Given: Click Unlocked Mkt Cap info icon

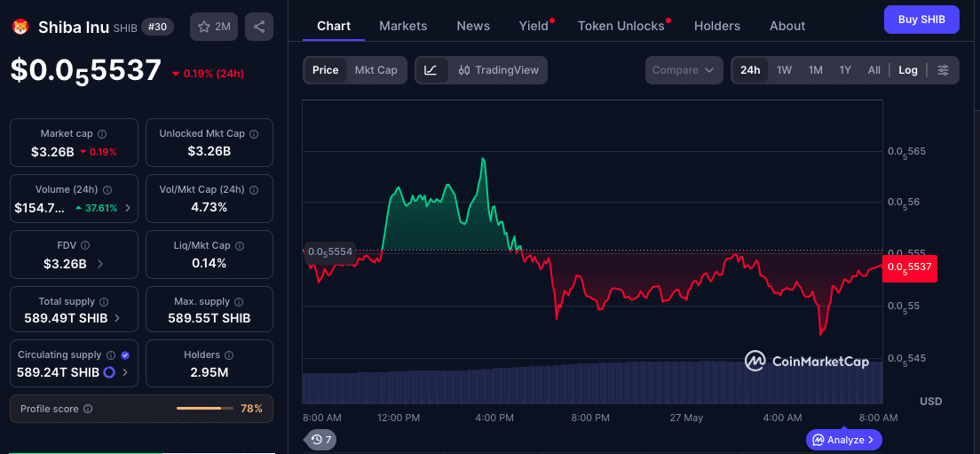Looking at the screenshot, I should (x=254, y=134).
